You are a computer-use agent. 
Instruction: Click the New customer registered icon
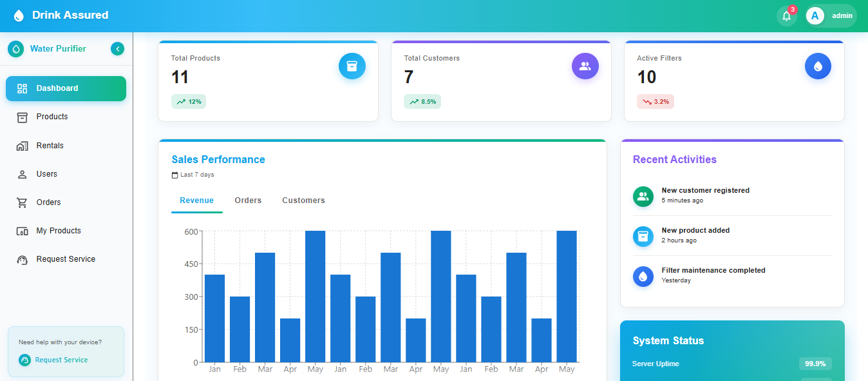tap(643, 197)
